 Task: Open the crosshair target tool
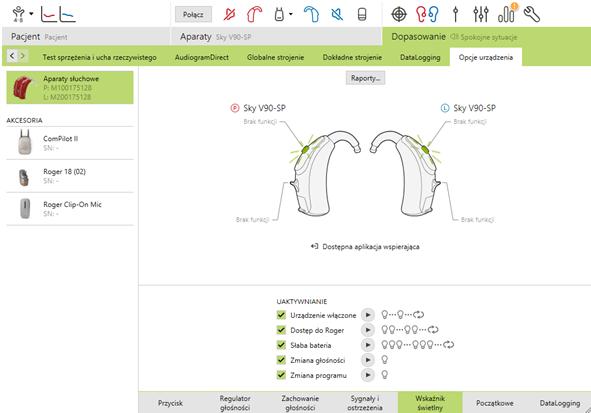coord(399,14)
